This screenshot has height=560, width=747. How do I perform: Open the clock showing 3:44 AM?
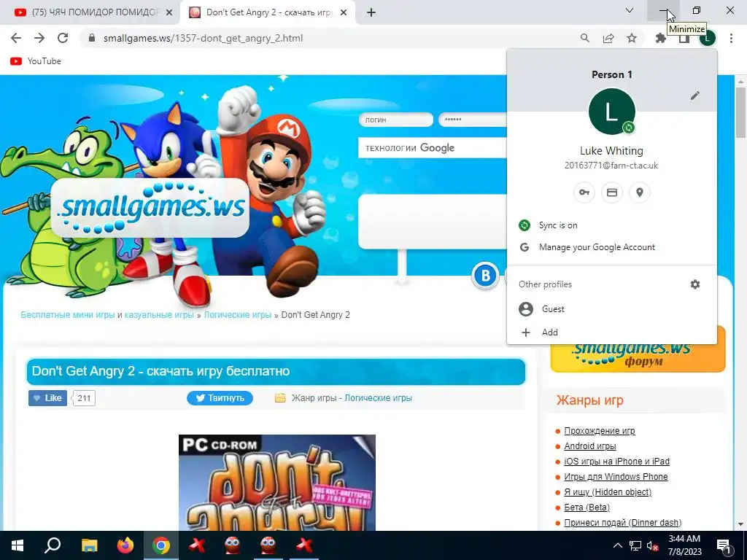pyautogui.click(x=684, y=545)
